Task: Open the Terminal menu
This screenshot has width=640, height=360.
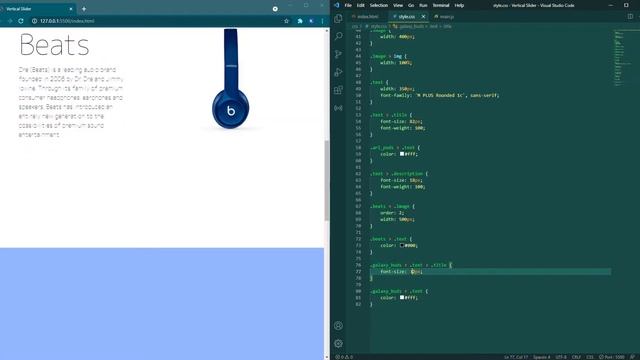Action: click(441, 5)
